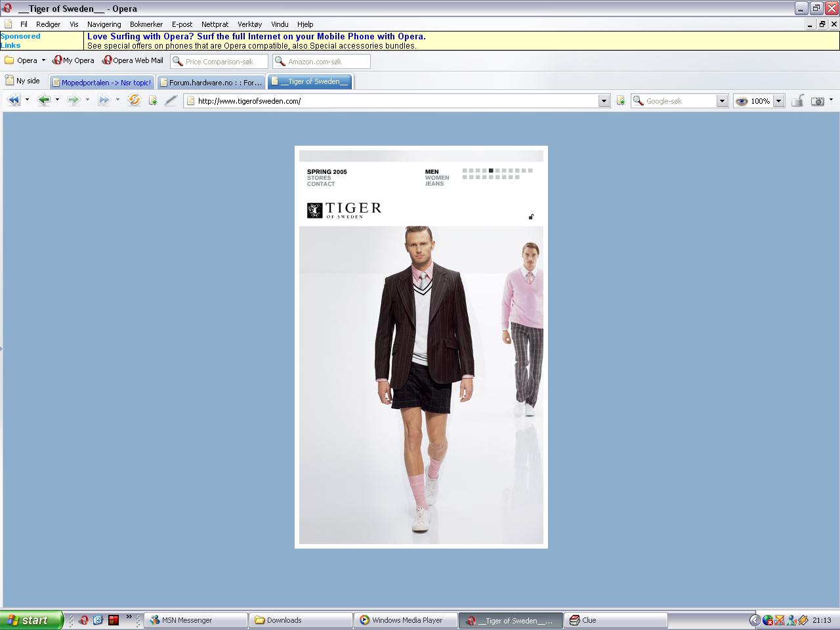Open the Fast Forward dropdown arrow
Viewport: 840px width, 630px height.
[x=117, y=100]
